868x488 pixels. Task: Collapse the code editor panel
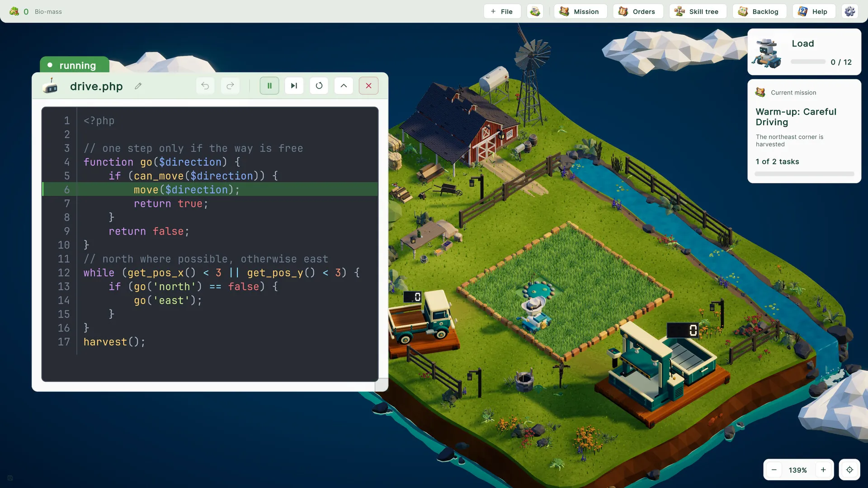tap(344, 86)
